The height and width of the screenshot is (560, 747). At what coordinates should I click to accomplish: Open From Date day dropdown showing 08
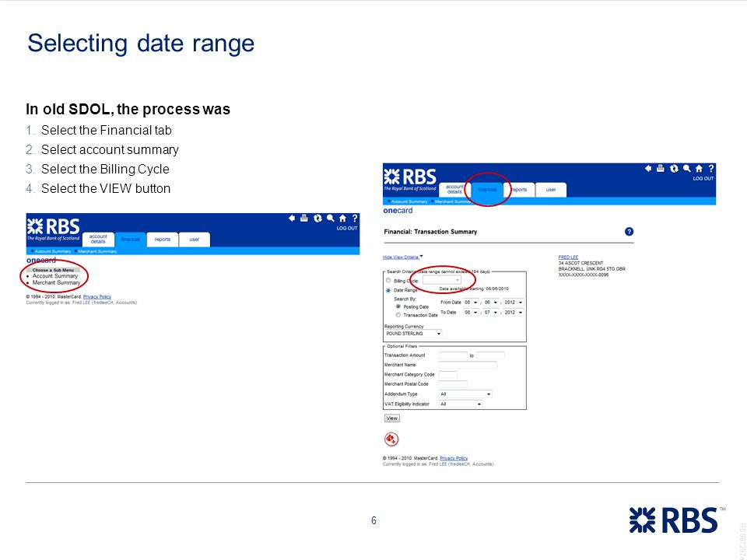pyautogui.click(x=471, y=303)
